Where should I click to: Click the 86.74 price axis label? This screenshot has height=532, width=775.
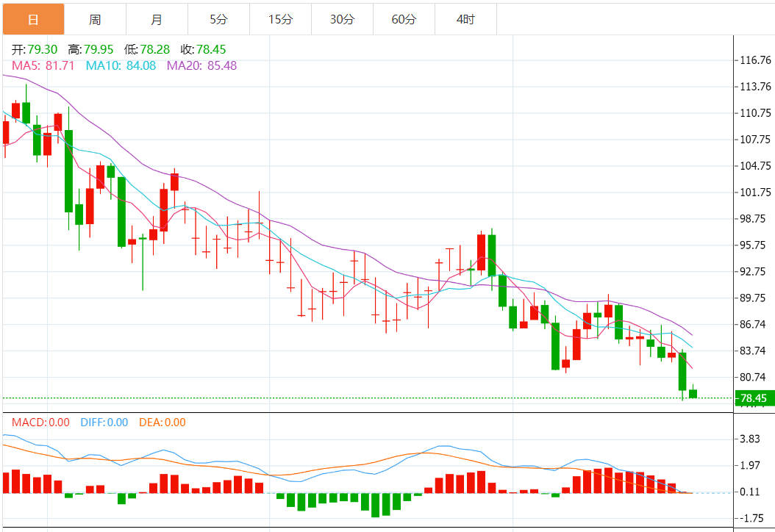753,325
